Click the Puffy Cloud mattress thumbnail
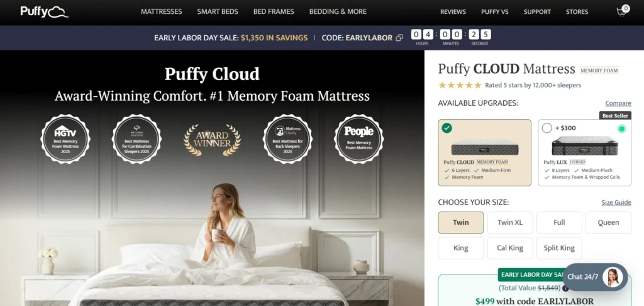Viewport: 644px width, 306px height. coord(485,147)
